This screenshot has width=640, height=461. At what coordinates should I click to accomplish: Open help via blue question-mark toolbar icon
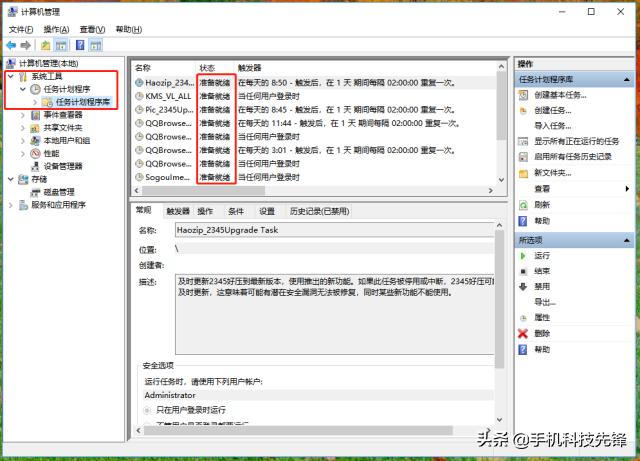[x=80, y=45]
